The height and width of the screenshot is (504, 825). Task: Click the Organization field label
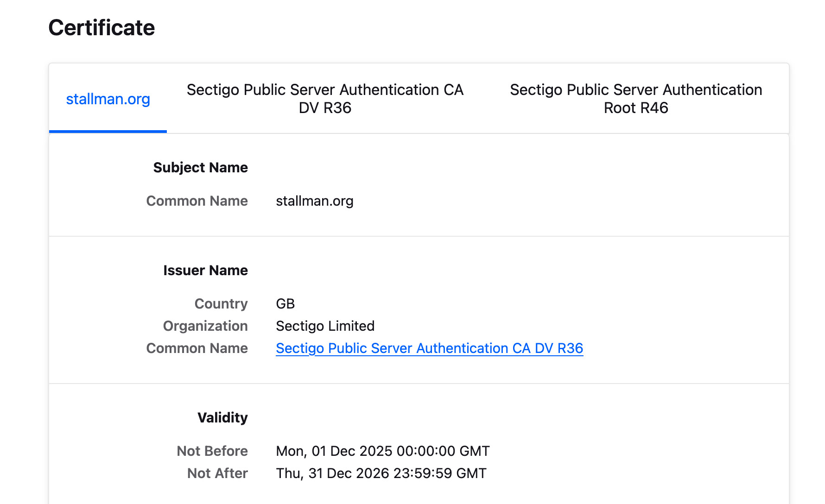(205, 326)
